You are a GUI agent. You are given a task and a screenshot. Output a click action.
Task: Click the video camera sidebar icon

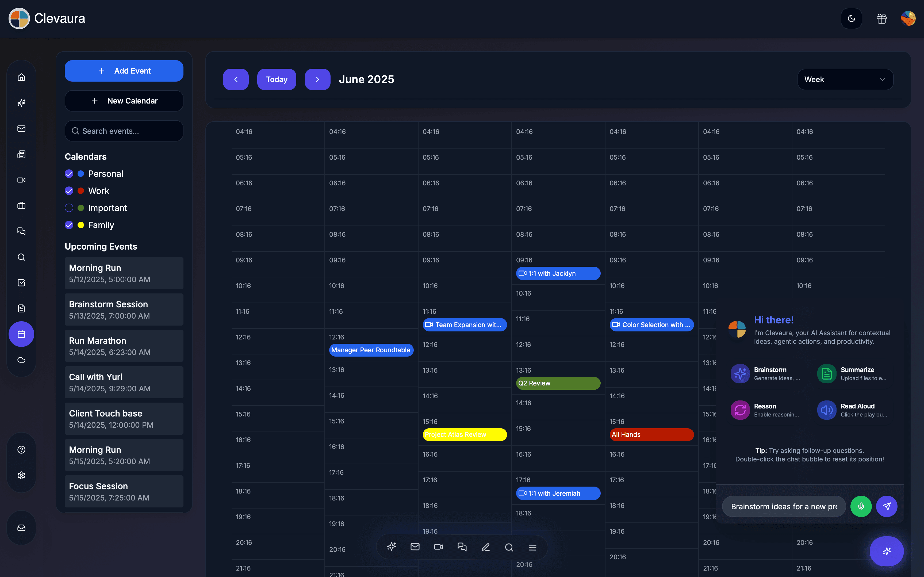point(21,180)
